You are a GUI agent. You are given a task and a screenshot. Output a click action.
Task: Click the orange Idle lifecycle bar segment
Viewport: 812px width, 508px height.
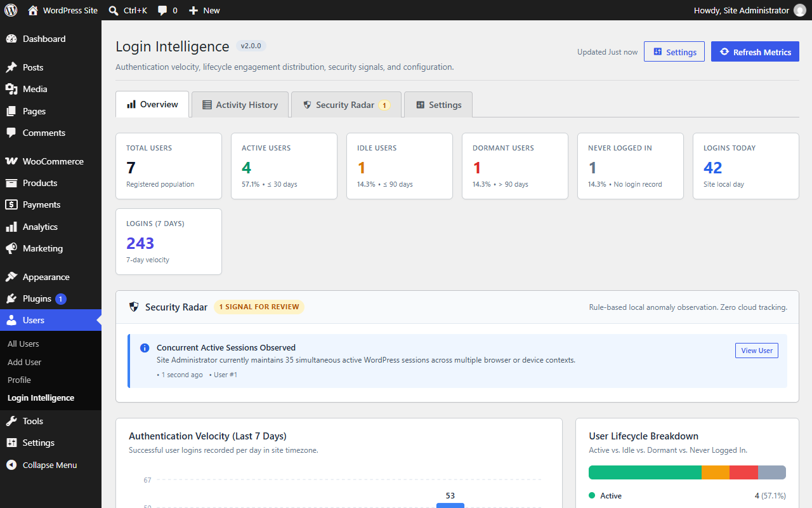[x=716, y=472]
